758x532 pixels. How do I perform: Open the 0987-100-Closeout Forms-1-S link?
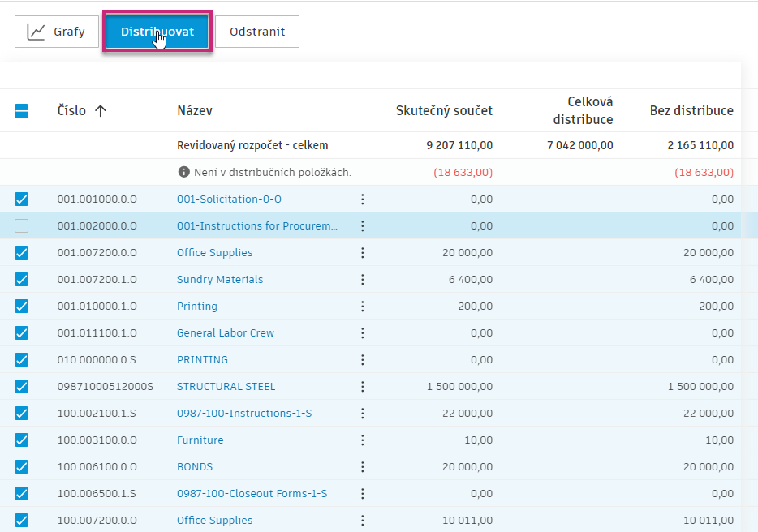coord(252,493)
